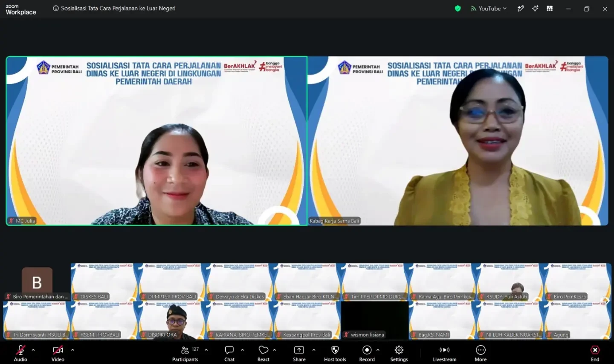The width and height of the screenshot is (614, 364).
Task: Select the Kabag Kerja Sama Bali video
Action: (458, 141)
